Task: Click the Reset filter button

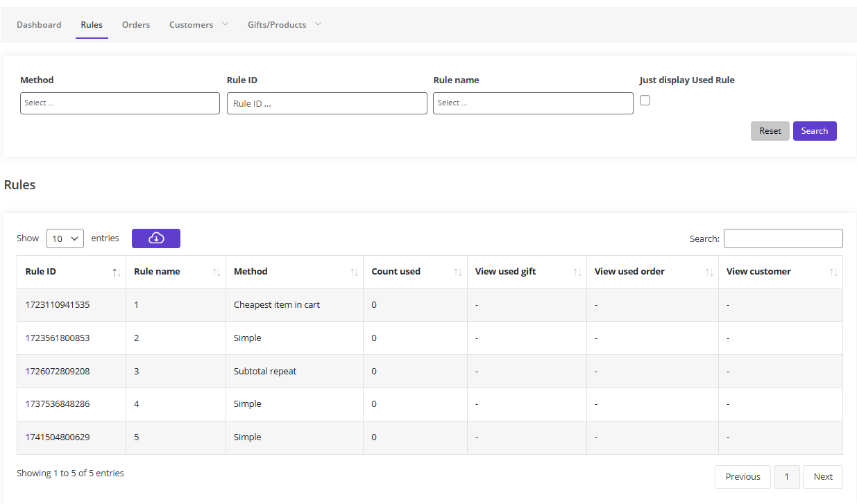Action: pyautogui.click(x=770, y=131)
